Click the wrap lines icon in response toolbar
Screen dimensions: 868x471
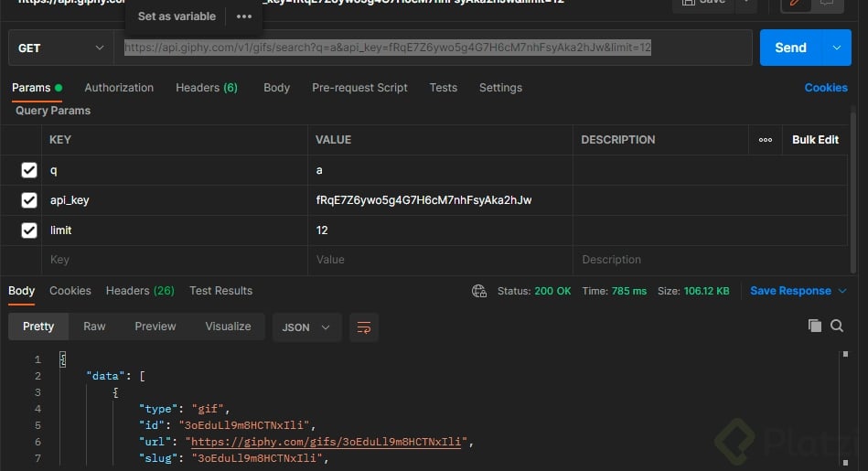coord(363,327)
